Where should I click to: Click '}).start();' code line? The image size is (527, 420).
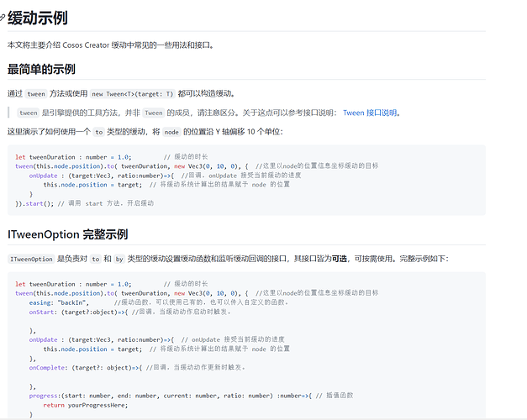[x=34, y=203]
